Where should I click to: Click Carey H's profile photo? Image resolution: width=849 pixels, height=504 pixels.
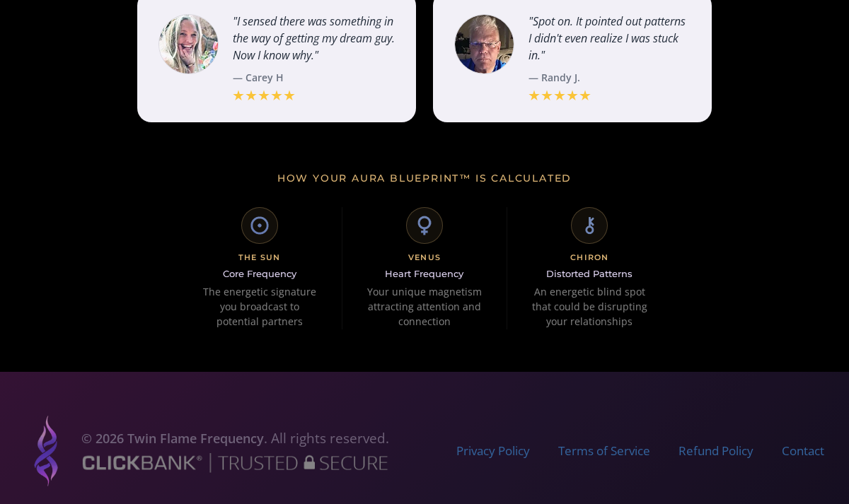pyautogui.click(x=188, y=44)
